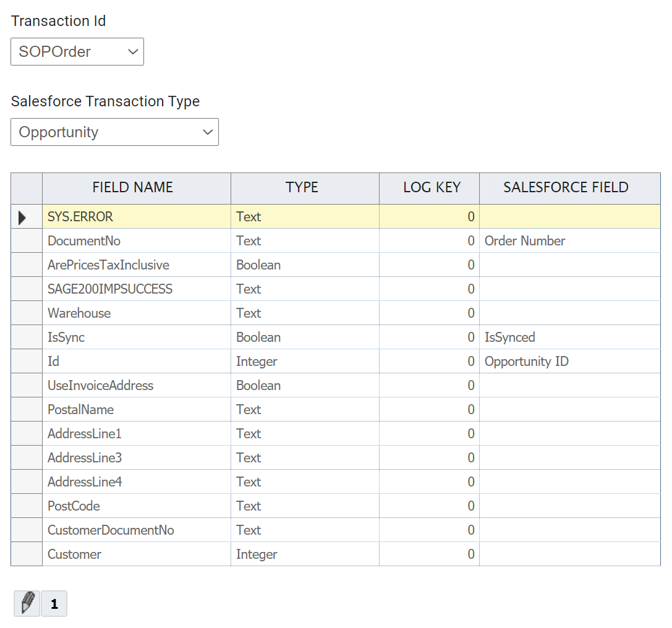
Task: Expand the Salesforce Transaction Type dropdown
Action: coord(114,132)
